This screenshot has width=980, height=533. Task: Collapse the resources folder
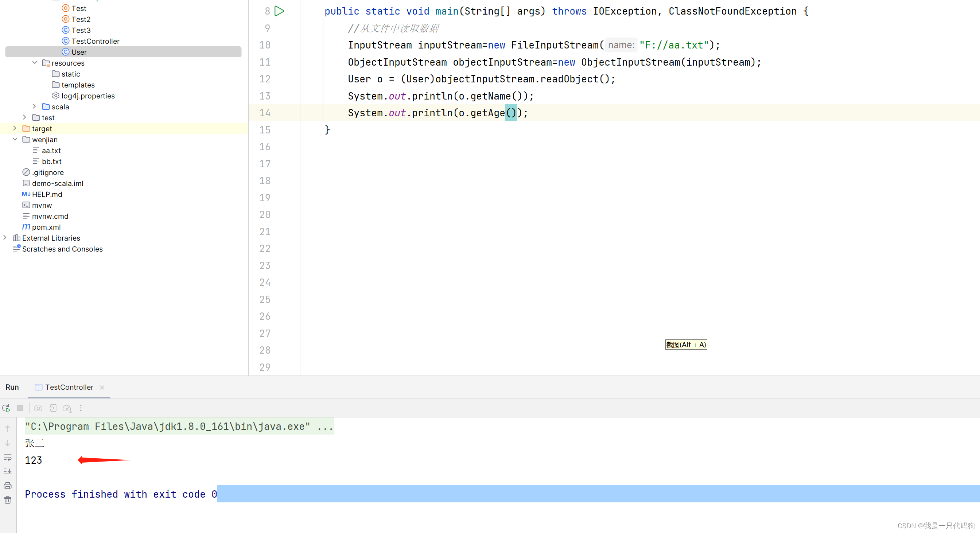(x=35, y=63)
